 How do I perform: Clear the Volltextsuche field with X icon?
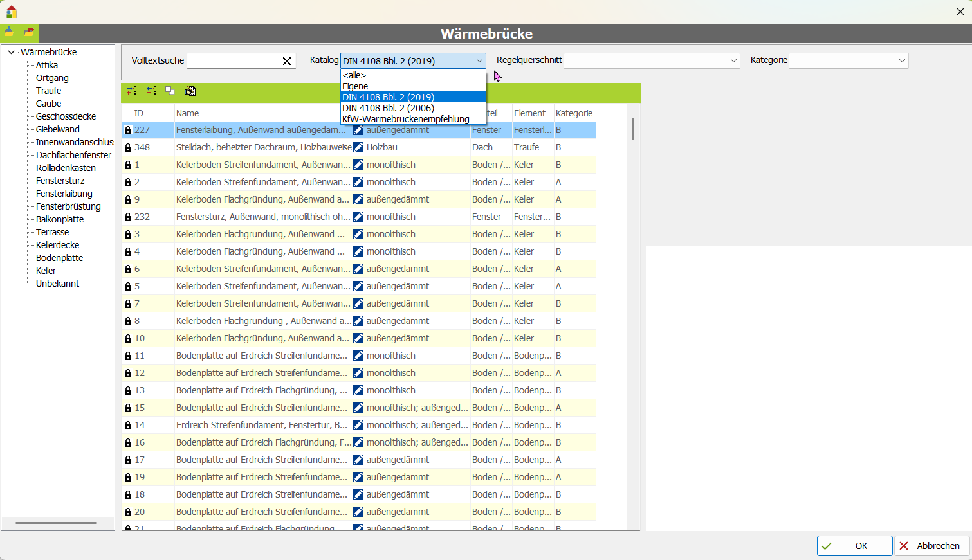pyautogui.click(x=287, y=61)
